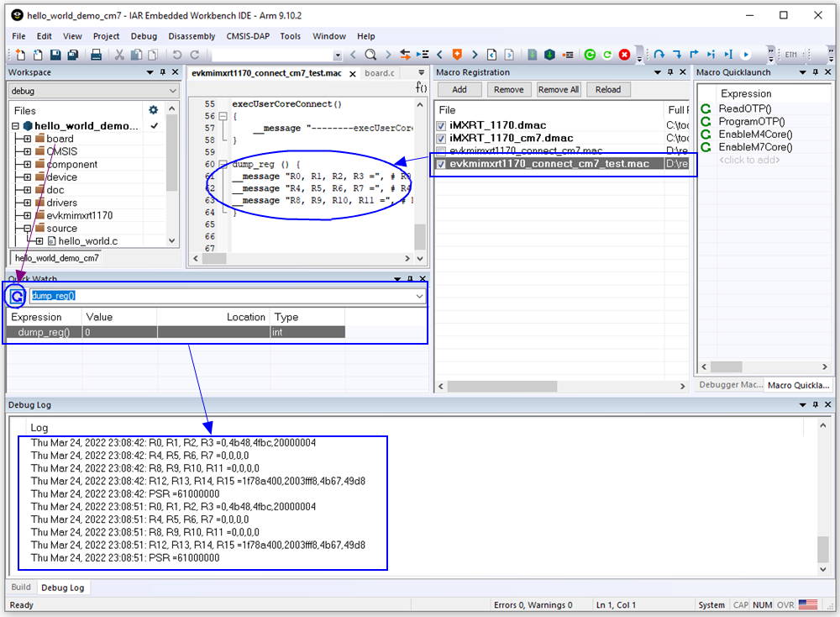Click the Save All toolbar icon
This screenshot has height=617, width=840.
pos(73,55)
